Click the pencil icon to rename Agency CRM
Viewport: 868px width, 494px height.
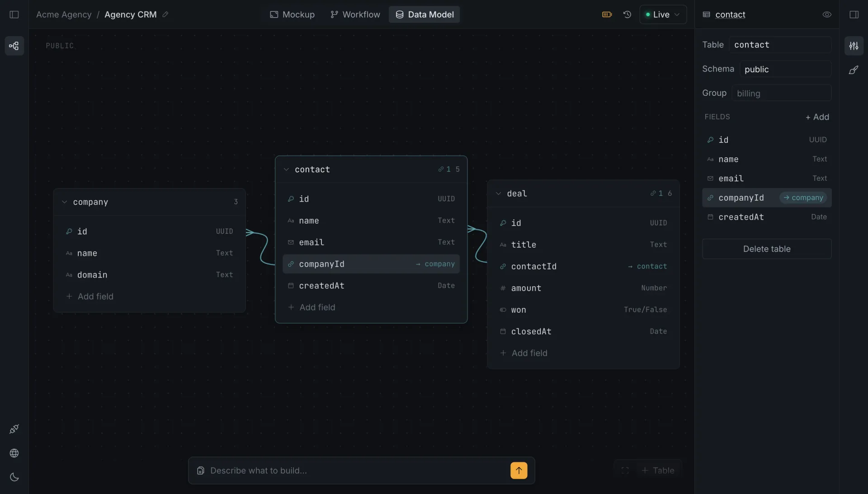click(165, 14)
